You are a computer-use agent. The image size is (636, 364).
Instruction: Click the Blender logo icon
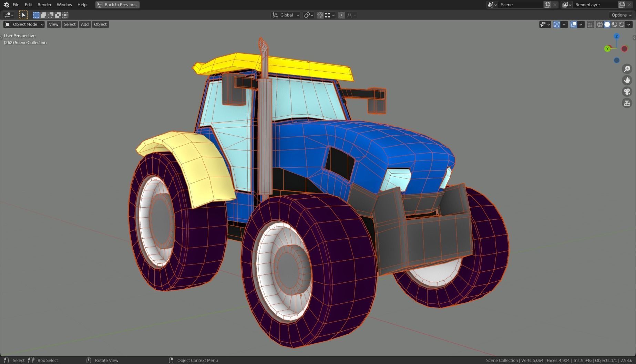coord(6,4)
